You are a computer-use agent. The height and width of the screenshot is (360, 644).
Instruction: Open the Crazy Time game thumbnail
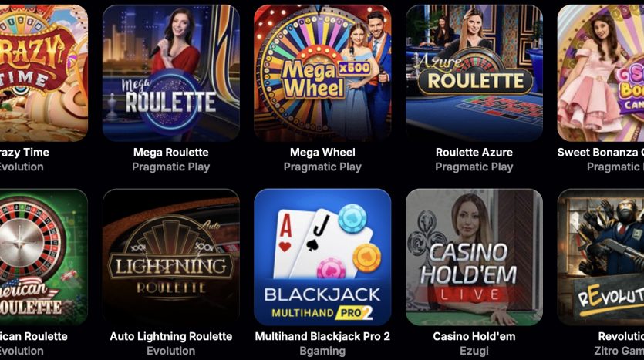(x=43, y=73)
